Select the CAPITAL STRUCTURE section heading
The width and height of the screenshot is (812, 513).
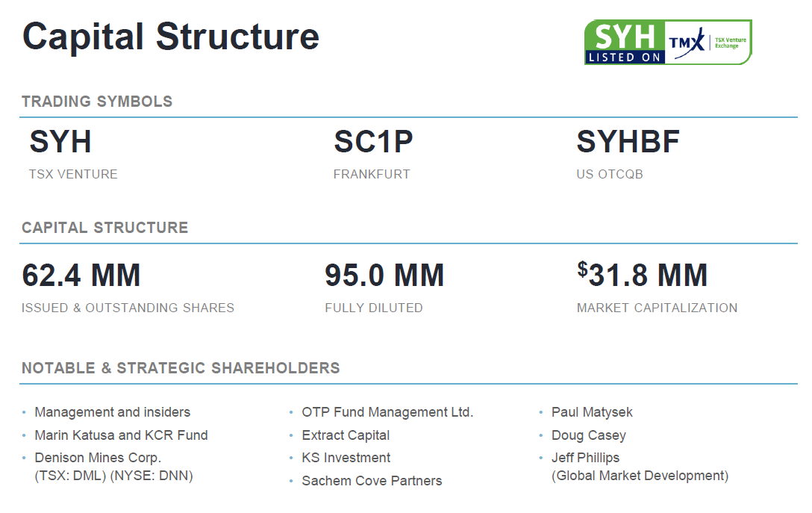(105, 228)
